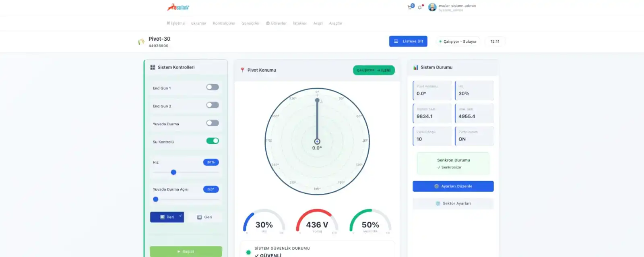Click the Pivot-30 device icon

click(141, 41)
